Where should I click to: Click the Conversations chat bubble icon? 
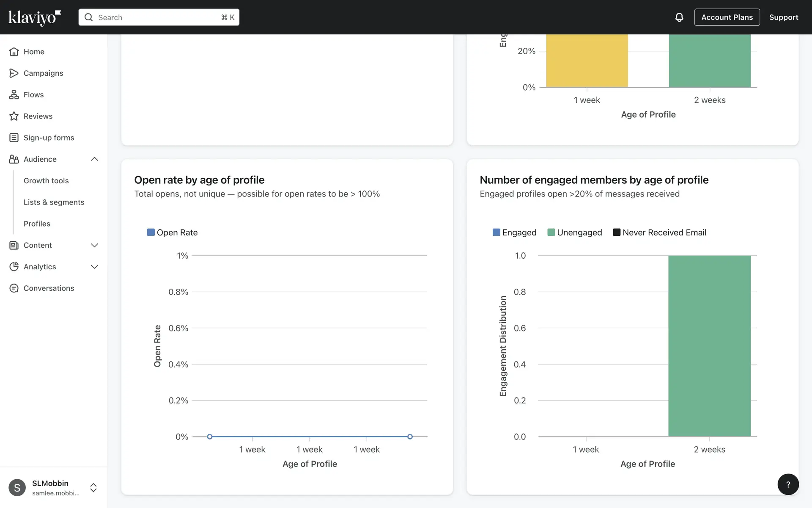point(14,288)
